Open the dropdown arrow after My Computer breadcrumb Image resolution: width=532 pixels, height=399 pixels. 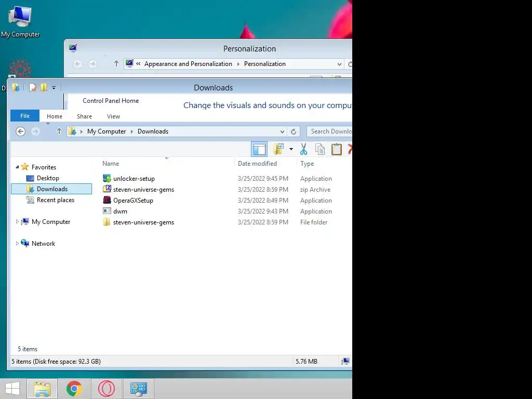pyautogui.click(x=131, y=131)
